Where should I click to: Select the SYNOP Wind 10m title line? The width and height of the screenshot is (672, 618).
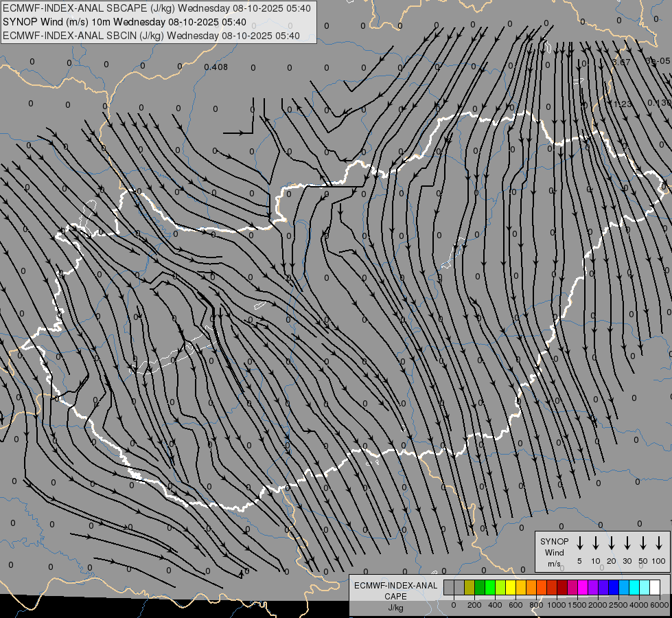pyautogui.click(x=124, y=22)
